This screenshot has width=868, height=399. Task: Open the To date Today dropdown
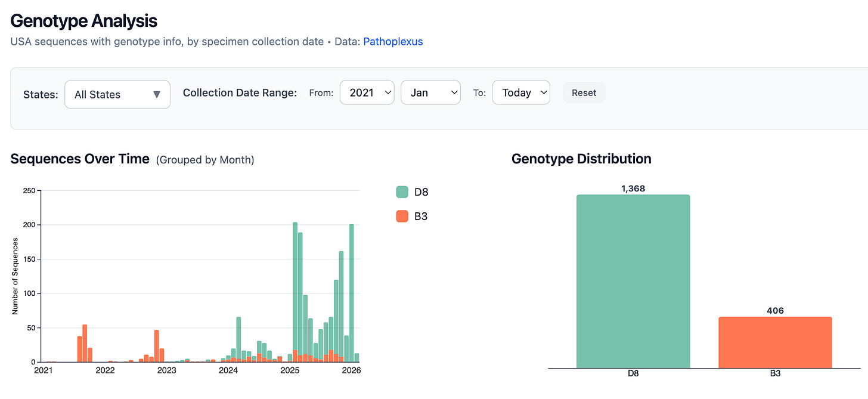(521, 92)
